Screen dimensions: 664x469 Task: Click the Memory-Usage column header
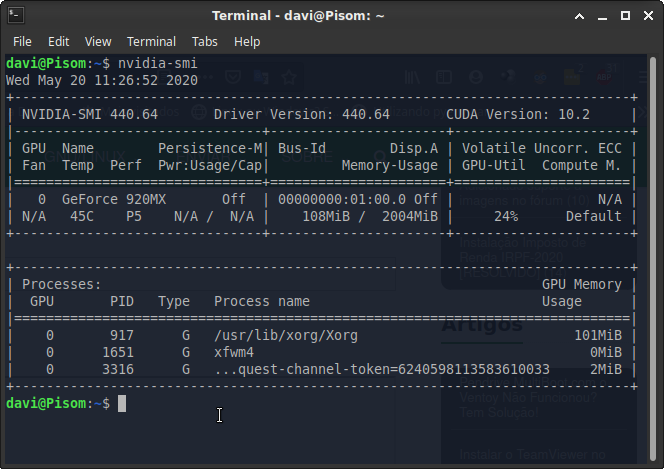[390, 166]
